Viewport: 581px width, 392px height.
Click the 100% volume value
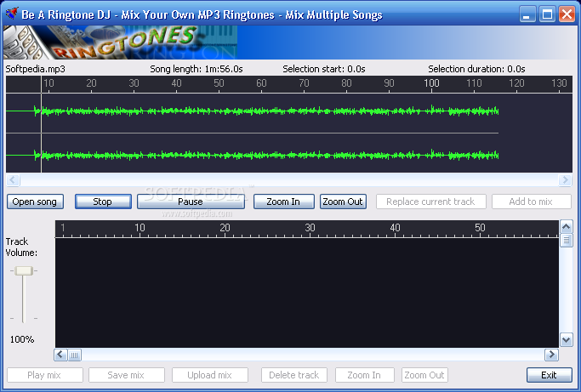(x=22, y=339)
